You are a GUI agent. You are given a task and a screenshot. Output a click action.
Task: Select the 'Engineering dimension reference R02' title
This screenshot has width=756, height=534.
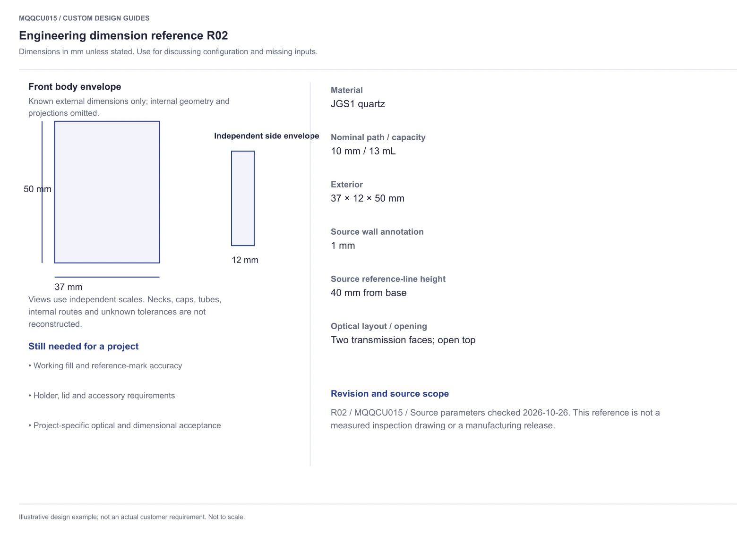pos(123,35)
